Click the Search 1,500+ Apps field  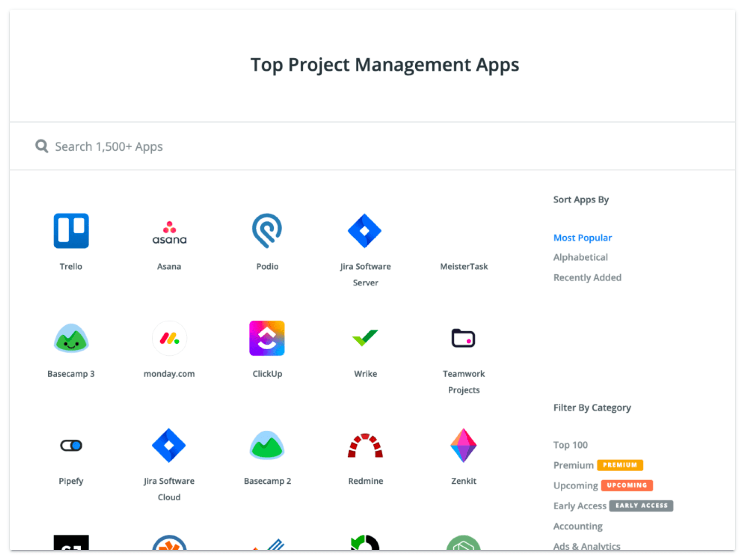click(372, 146)
